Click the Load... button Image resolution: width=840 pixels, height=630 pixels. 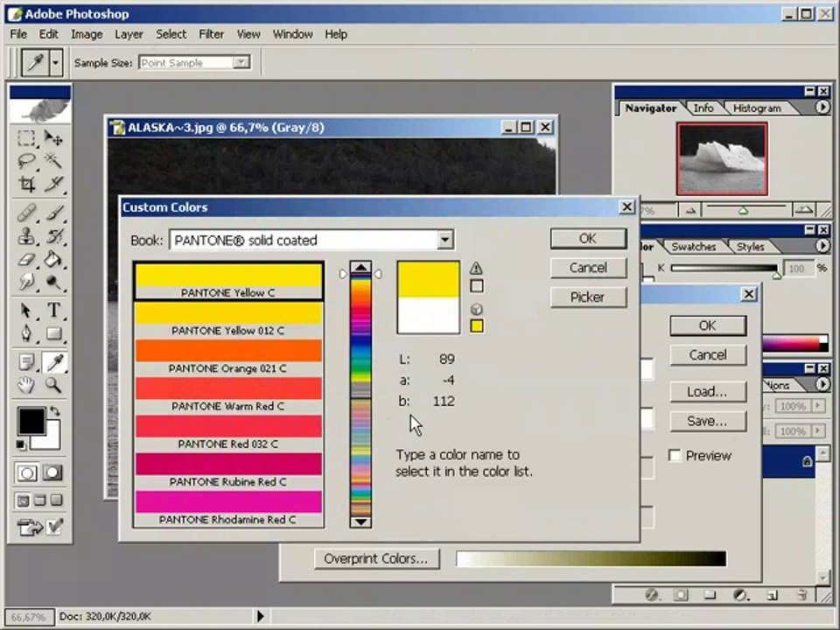[x=708, y=392]
